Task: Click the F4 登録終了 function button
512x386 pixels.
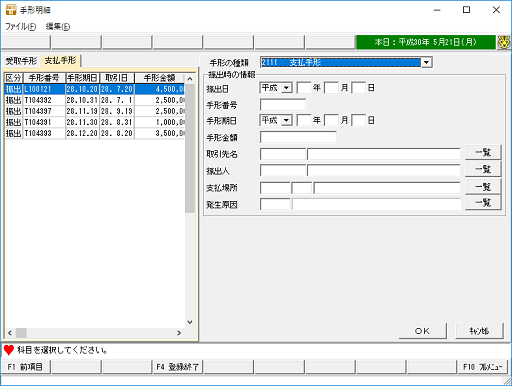Action: pos(177,367)
